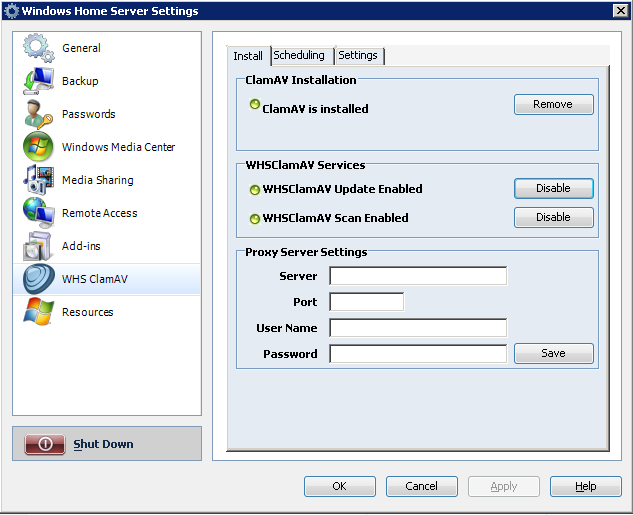Click the General gear icon
633x515 pixels.
(x=38, y=48)
